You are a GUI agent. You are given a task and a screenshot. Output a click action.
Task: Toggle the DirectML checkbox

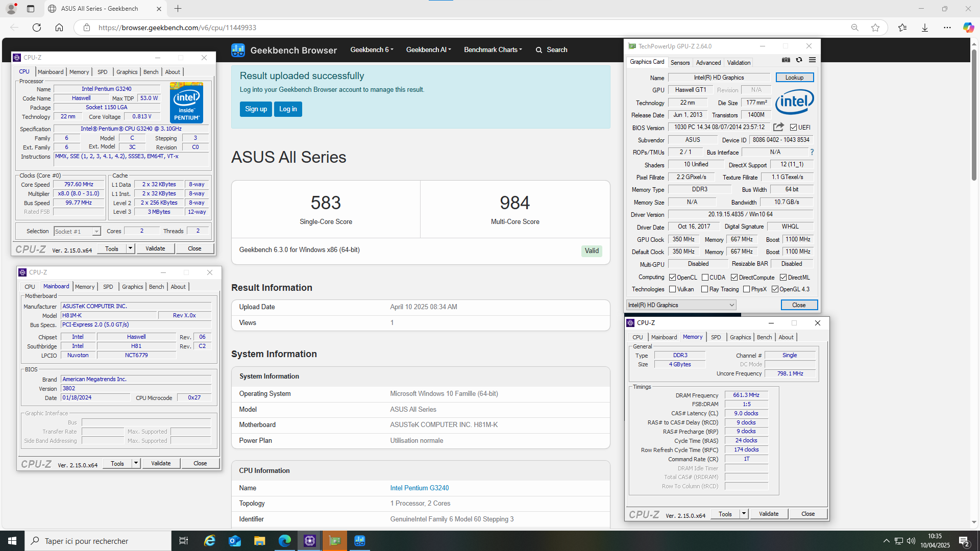(783, 278)
